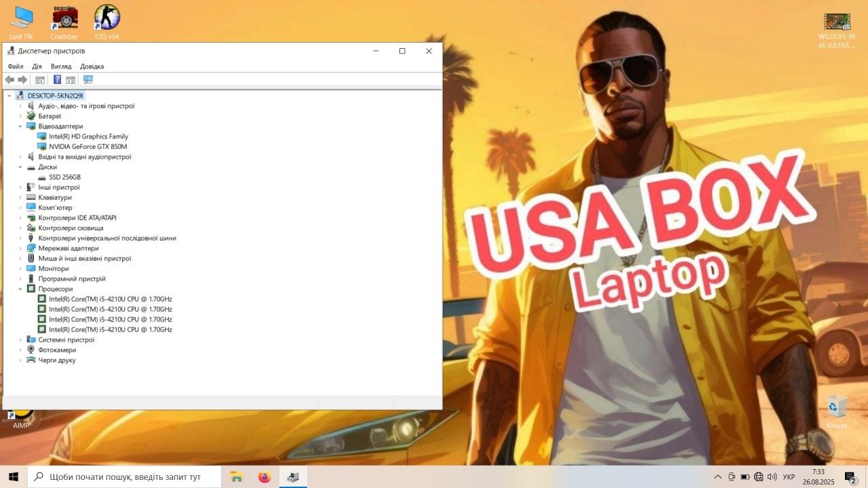868x488 pixels.
Task: Switch the УКР input language indicator
Action: [x=789, y=476]
